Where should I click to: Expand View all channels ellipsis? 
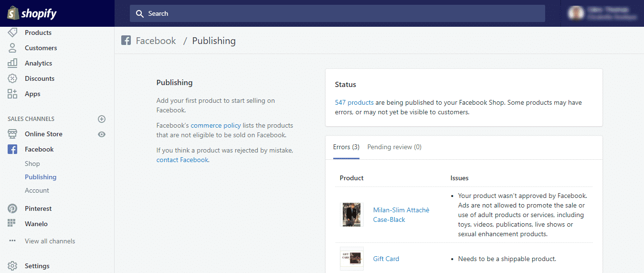coord(12,241)
